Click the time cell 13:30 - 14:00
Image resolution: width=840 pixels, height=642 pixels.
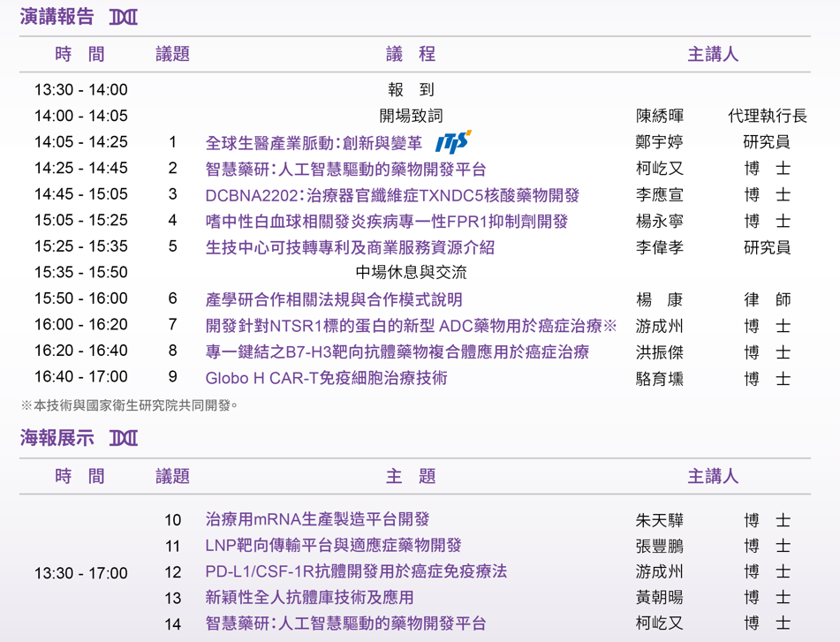tap(81, 89)
